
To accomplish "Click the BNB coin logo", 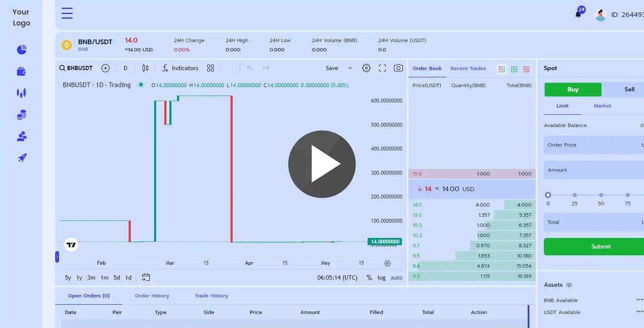I will coord(67,45).
